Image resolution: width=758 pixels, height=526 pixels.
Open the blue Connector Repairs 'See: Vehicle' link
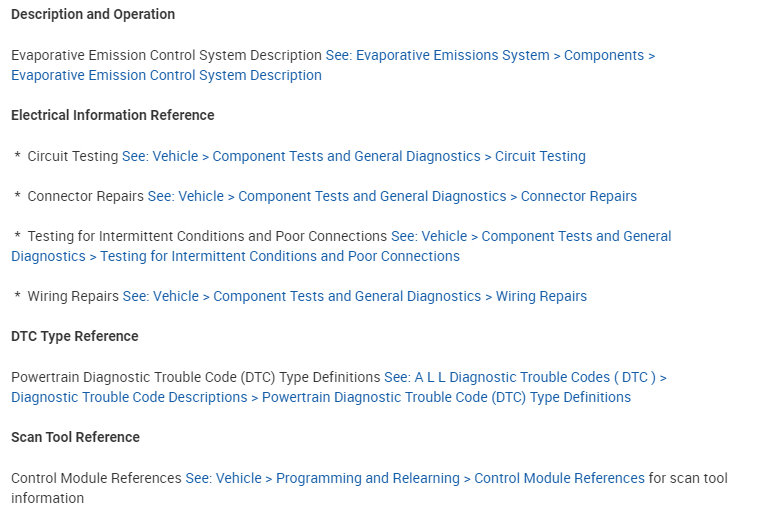click(392, 197)
